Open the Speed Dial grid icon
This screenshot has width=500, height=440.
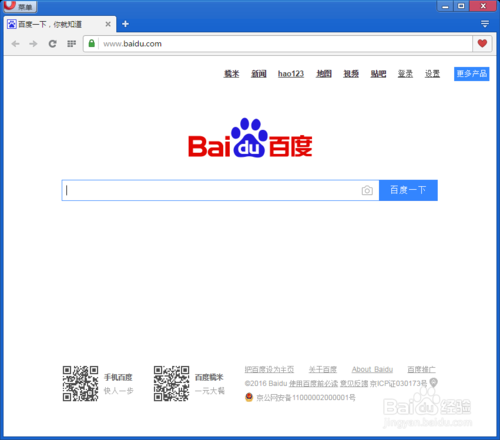pos(72,44)
